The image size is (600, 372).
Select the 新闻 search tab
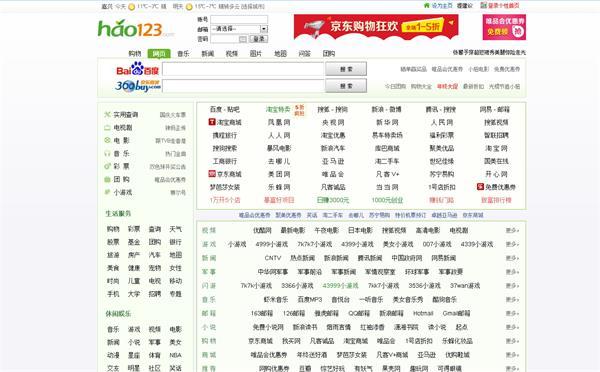coord(207,54)
